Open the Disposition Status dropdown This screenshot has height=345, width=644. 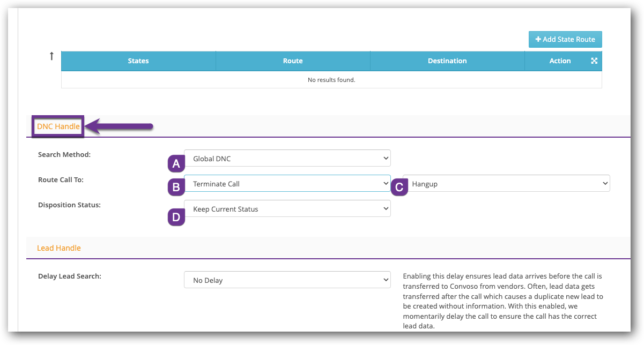(287, 209)
